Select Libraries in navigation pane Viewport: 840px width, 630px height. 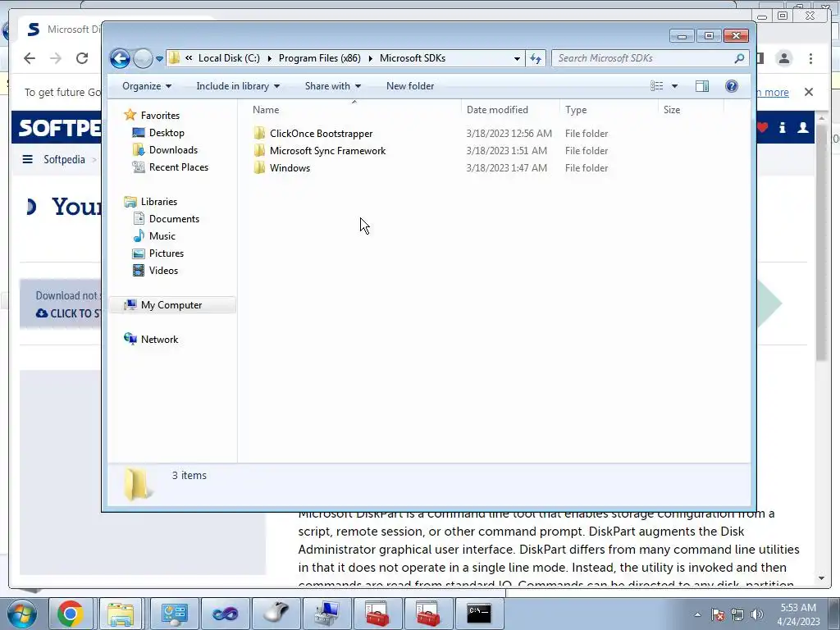pyautogui.click(x=158, y=202)
